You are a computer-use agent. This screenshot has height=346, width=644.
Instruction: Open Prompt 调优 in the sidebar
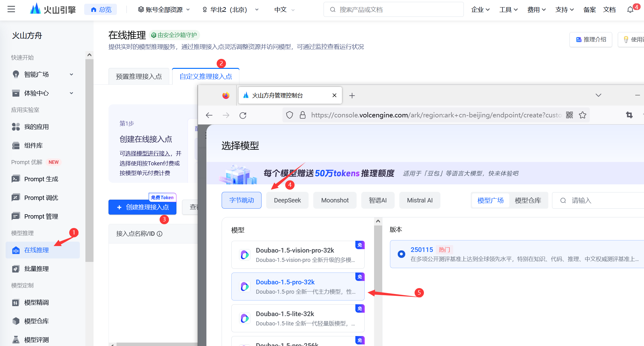point(41,198)
